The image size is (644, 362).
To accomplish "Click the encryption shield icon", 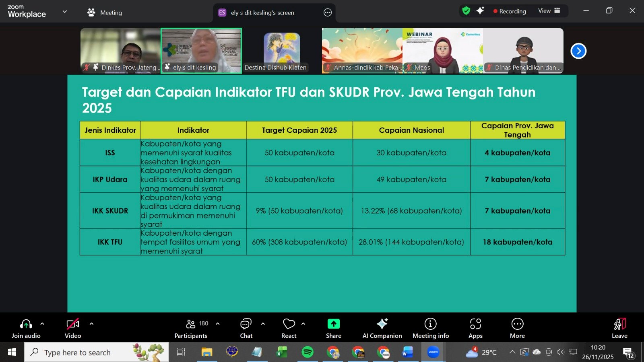I will (x=466, y=11).
